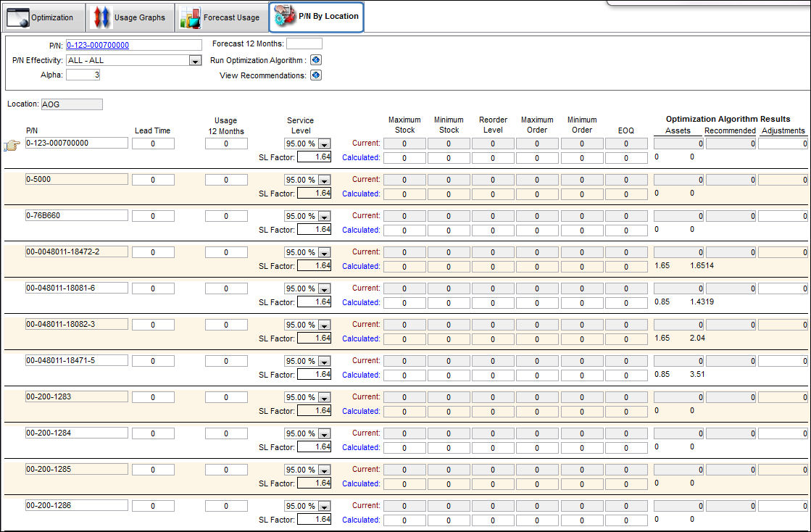Open the Optimization tab
811x532 pixels.
44,17
